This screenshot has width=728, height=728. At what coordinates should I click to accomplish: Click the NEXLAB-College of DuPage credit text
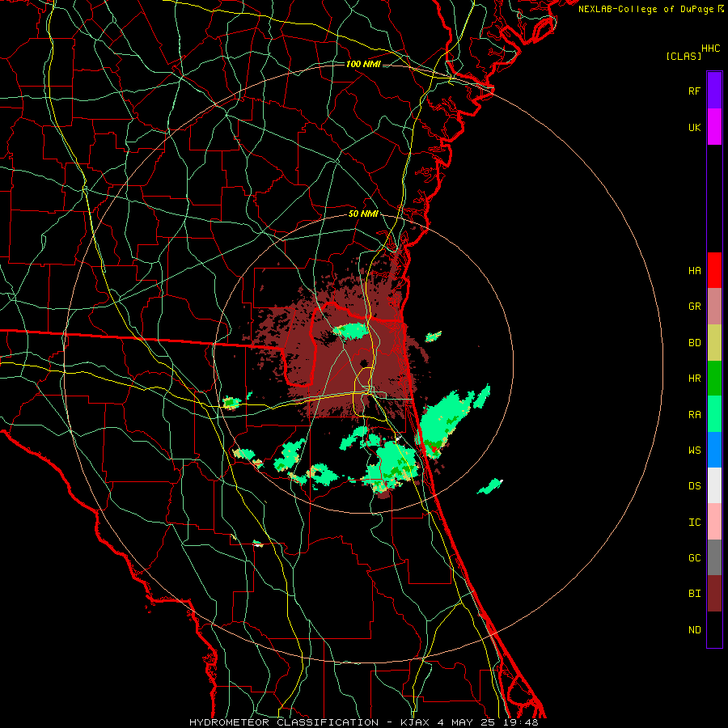[645, 9]
